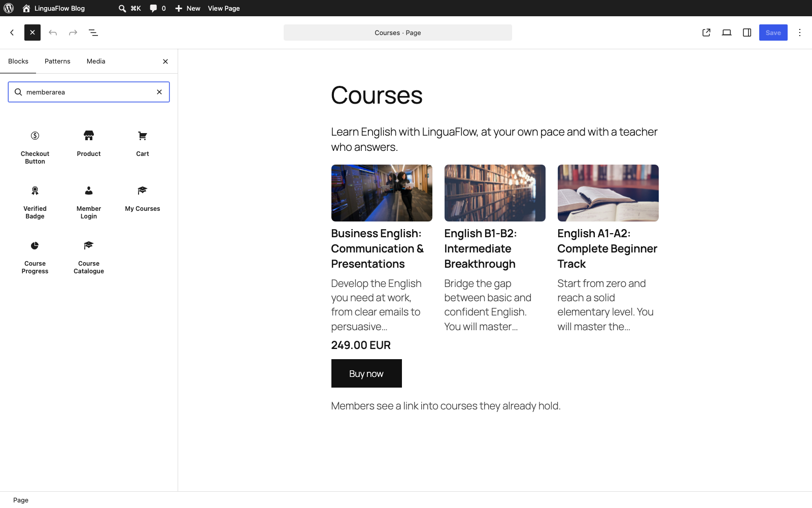812x508 pixels.
Task: Switch to the Media tab
Action: coord(96,61)
